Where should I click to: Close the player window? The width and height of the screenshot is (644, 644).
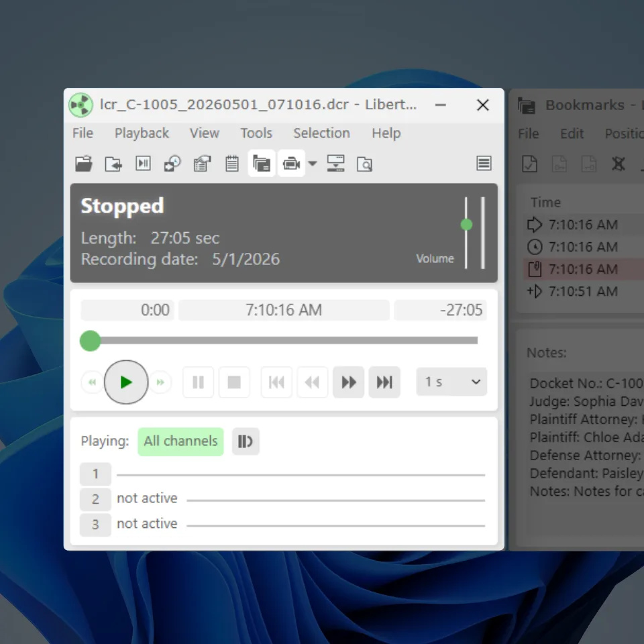[483, 105]
